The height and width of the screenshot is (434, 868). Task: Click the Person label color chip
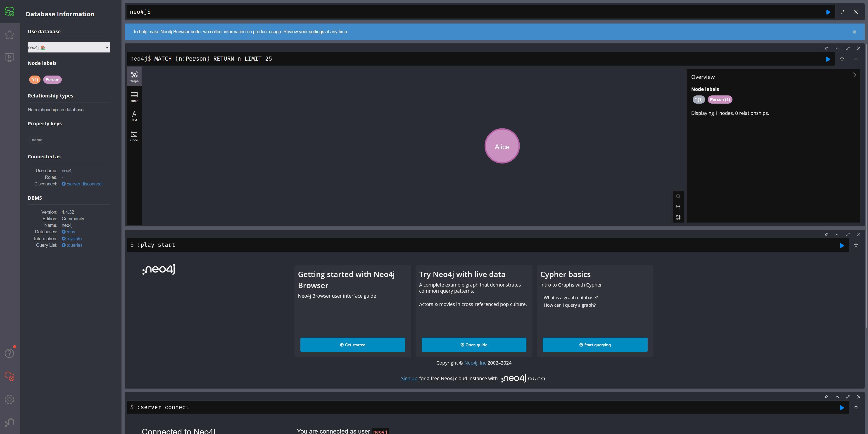tap(52, 80)
